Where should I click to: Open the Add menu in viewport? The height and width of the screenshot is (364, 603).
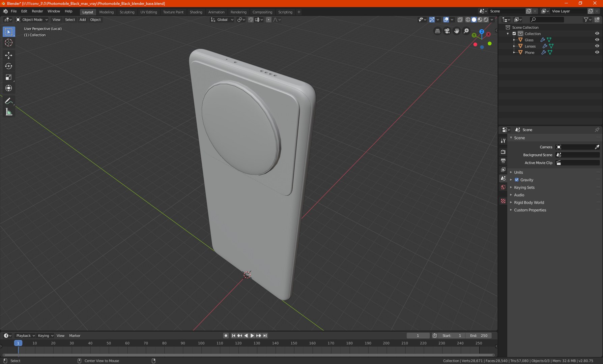[x=83, y=20]
